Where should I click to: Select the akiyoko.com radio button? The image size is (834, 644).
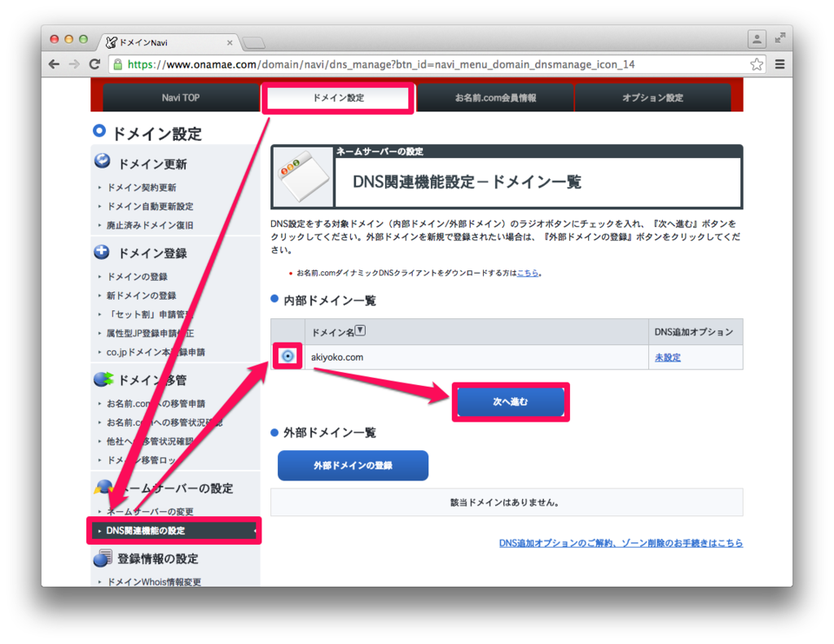(288, 357)
